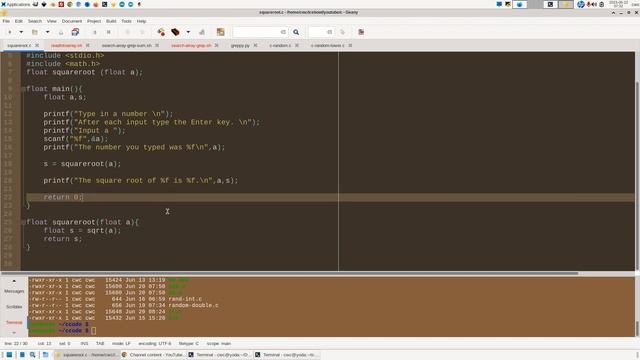The height and width of the screenshot is (360, 640).
Task: Build the current file with brick icon
Action: pyautogui.click(x=176, y=32)
